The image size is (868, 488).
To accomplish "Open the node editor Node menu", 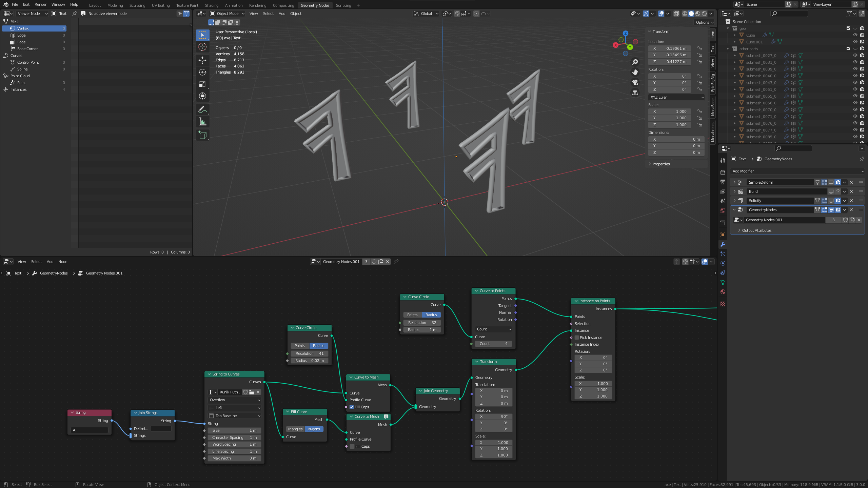I will [x=63, y=262].
